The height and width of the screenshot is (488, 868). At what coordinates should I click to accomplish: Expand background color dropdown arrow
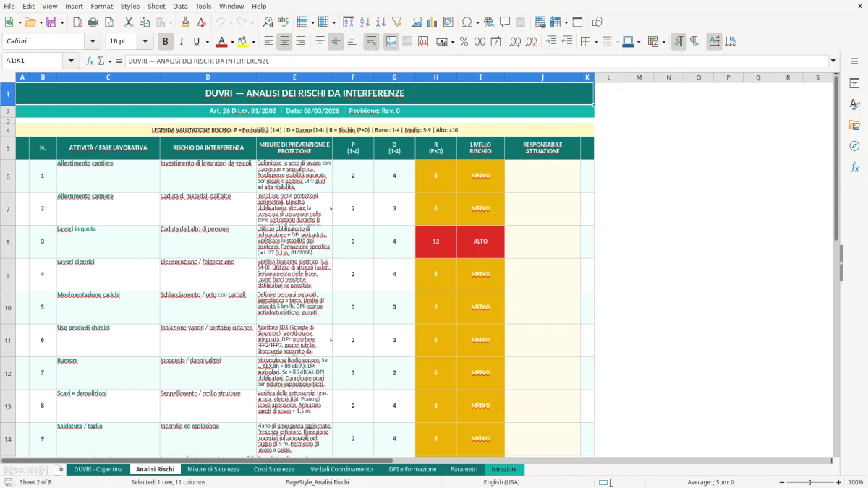[253, 42]
